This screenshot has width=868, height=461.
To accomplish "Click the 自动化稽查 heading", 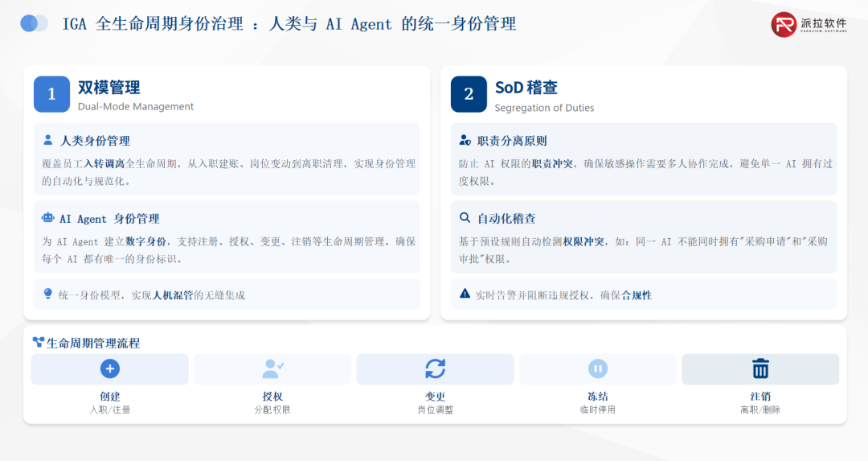I will (x=506, y=219).
